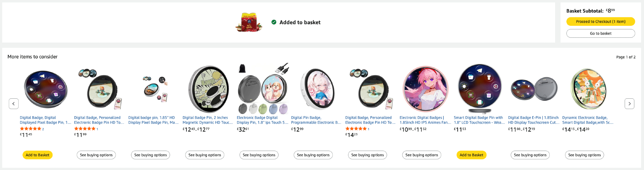Click the carousel previous arrow
The image size is (644, 170).
(x=14, y=104)
